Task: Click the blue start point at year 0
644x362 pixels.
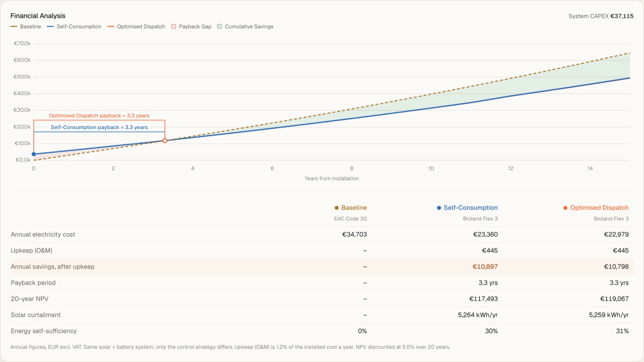Action: (x=34, y=154)
